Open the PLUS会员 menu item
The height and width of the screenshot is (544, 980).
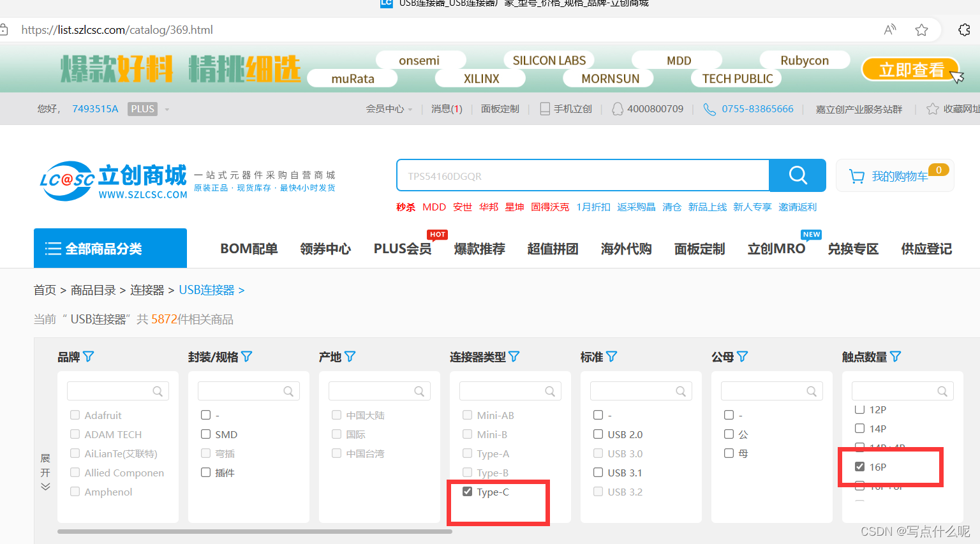pyautogui.click(x=403, y=249)
